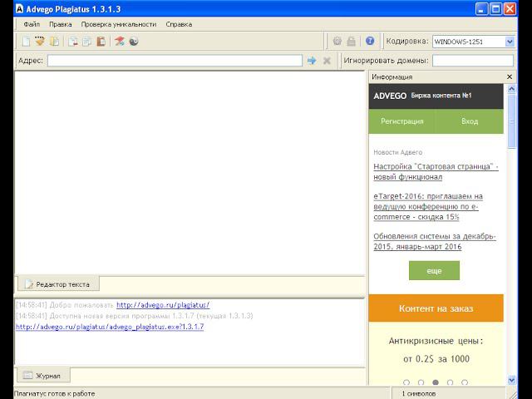532x399 pixels.
Task: Click the blue arrow go icon by Адрес
Action: point(312,61)
